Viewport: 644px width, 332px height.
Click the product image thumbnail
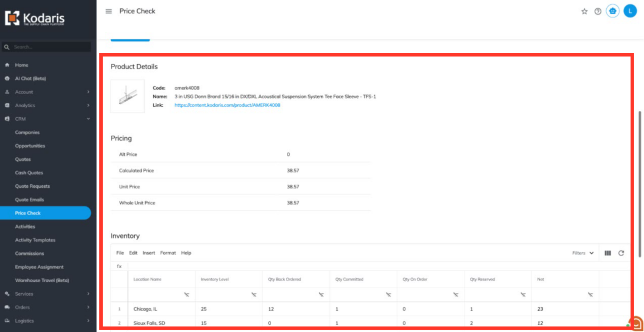coord(127,96)
